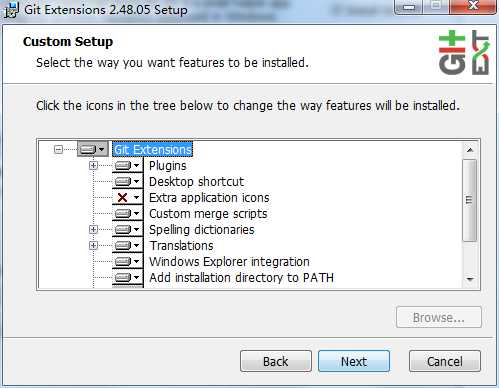Collapse the Git Extensions root node
This screenshot has width=499, height=388.
(58, 149)
